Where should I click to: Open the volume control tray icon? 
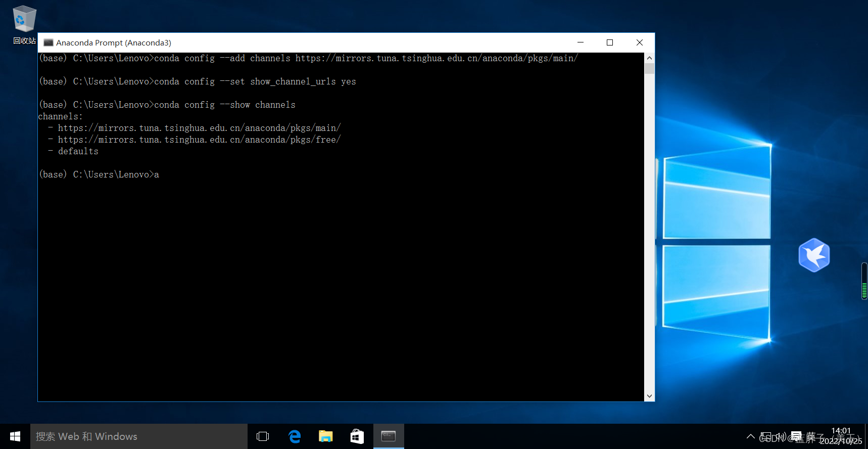pyautogui.click(x=781, y=436)
